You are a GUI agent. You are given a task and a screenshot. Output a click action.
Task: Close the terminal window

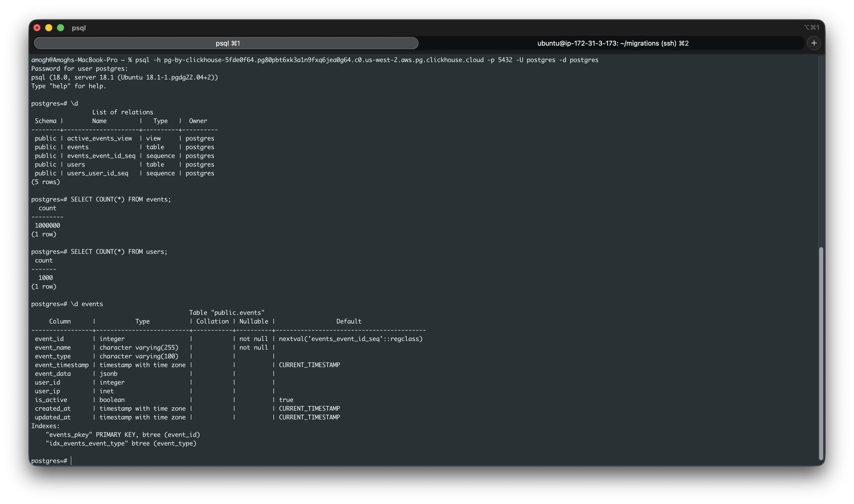point(37,28)
